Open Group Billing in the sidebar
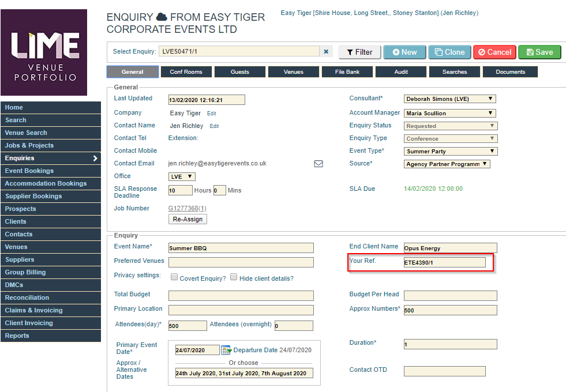The height and width of the screenshot is (392, 566). tap(51, 272)
